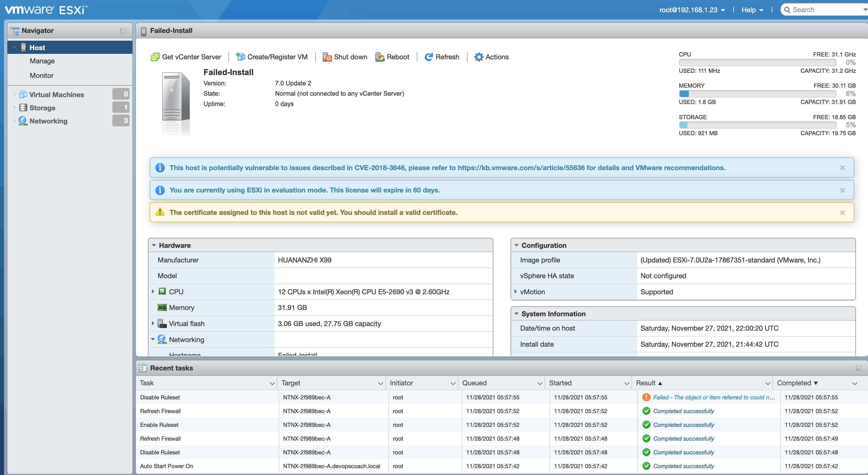This screenshot has height=475, width=868.
Task: Click the Reboot host icon
Action: coord(380,57)
